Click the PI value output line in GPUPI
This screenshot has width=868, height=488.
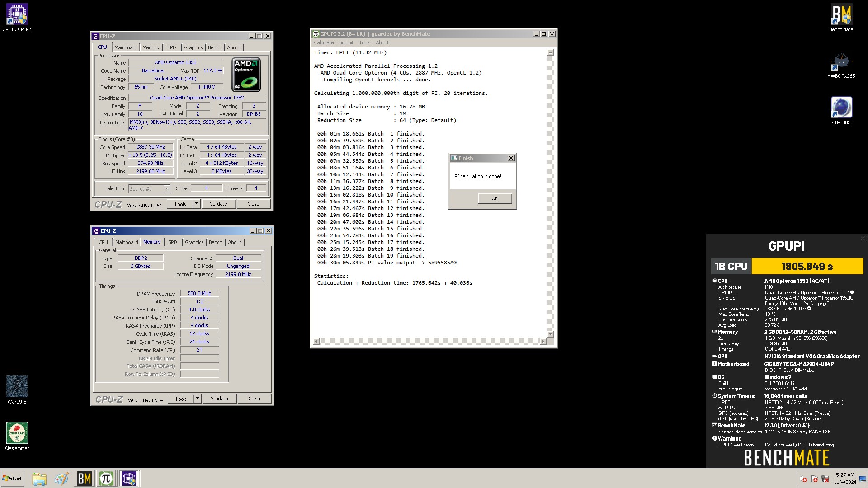click(387, 263)
